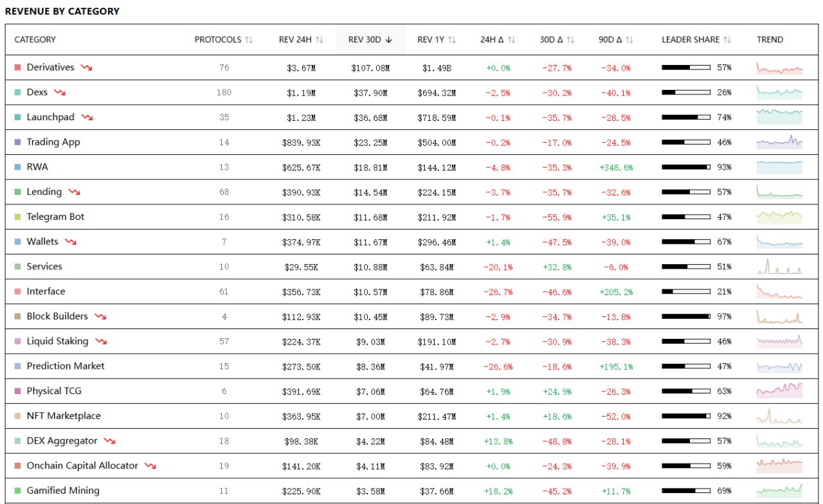Click the purple color square beside Trading App

[x=18, y=142]
